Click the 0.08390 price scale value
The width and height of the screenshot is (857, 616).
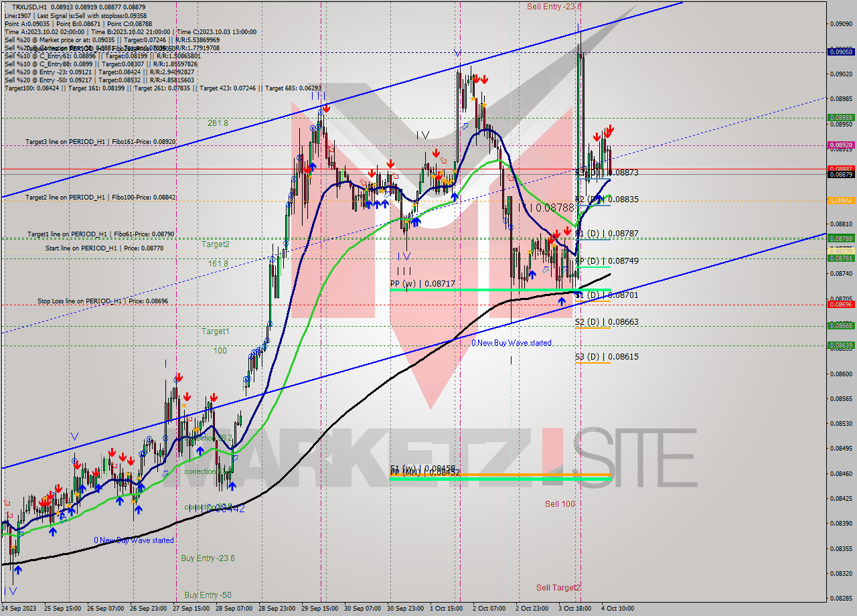pos(841,523)
